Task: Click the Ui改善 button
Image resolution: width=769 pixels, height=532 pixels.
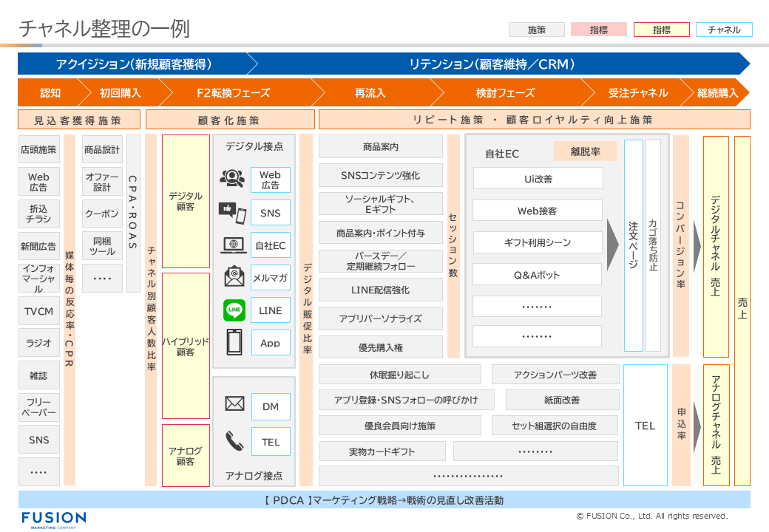Action: (538, 178)
